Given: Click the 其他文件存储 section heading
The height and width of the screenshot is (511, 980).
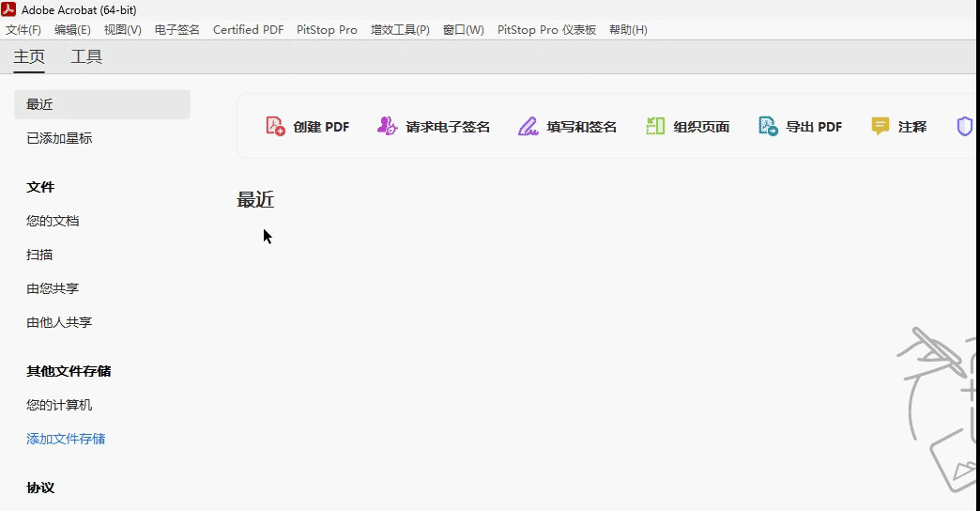Looking at the screenshot, I should point(69,371).
